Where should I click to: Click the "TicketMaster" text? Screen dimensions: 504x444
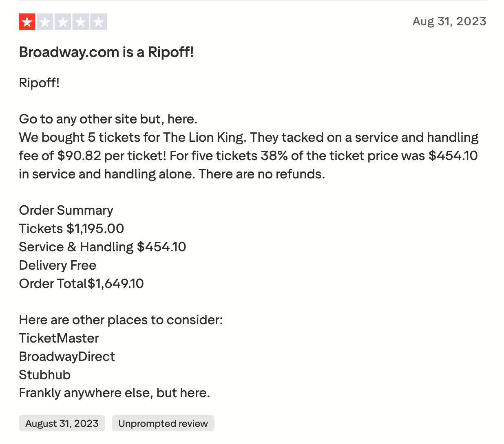click(59, 338)
